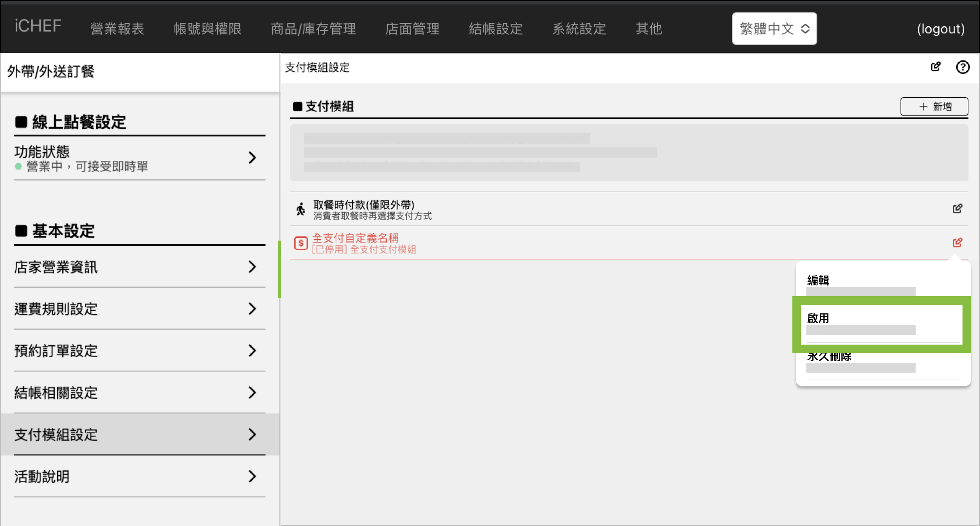Click the iCHEF logo
The width and height of the screenshot is (980, 526).
pos(38,26)
